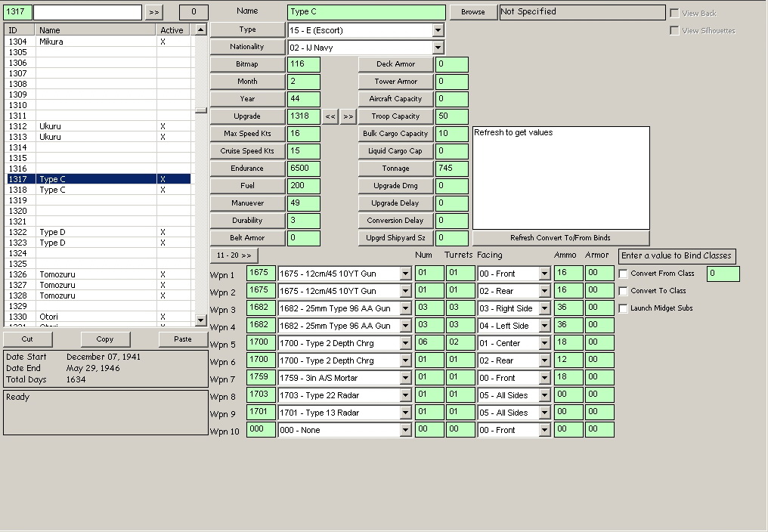Viewport: 768px width, 532px height.
Task: Open the Nationality dropdown (02 - IJ Navy)
Action: coord(438,48)
